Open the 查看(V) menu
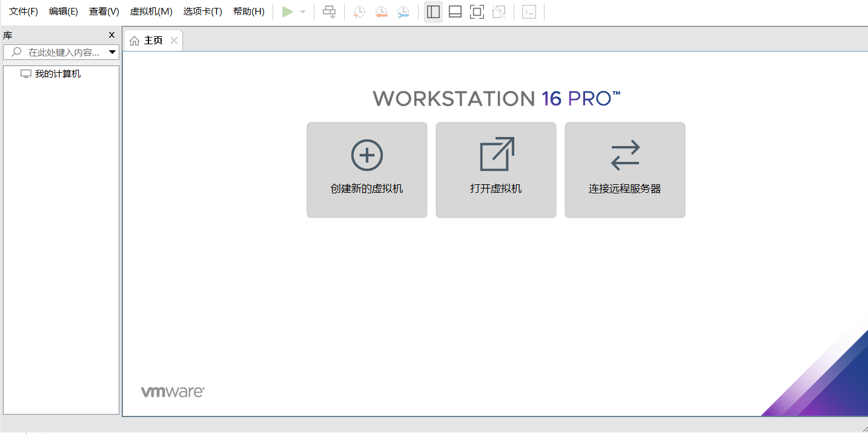The width and height of the screenshot is (868, 434). (104, 12)
